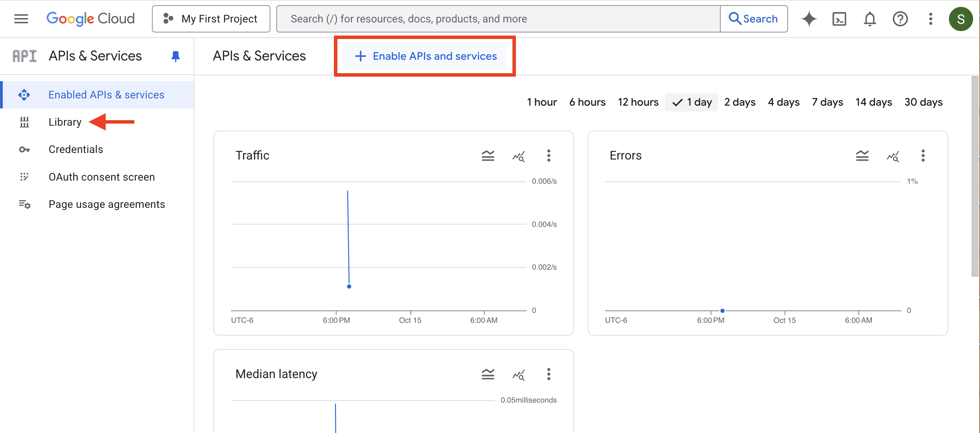Open Traffic chart more options menu

coord(548,156)
